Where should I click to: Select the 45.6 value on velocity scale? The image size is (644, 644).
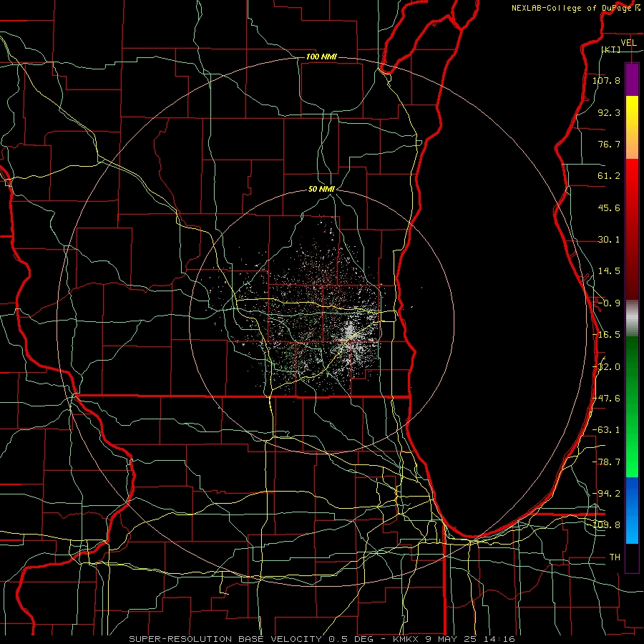pos(609,208)
